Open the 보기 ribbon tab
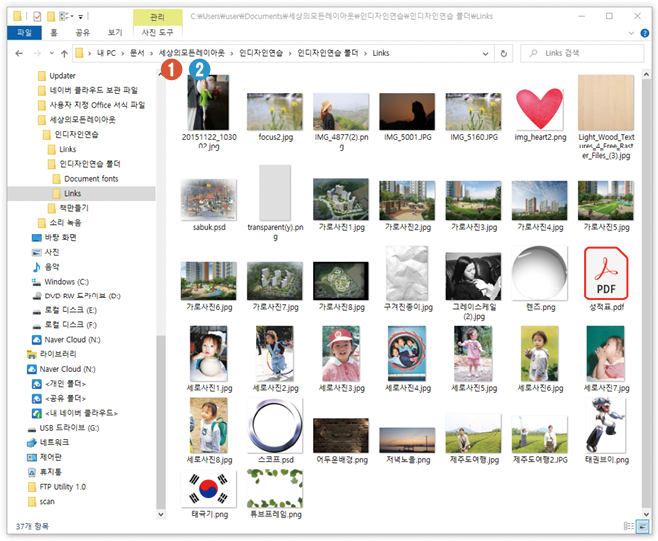 115,32
